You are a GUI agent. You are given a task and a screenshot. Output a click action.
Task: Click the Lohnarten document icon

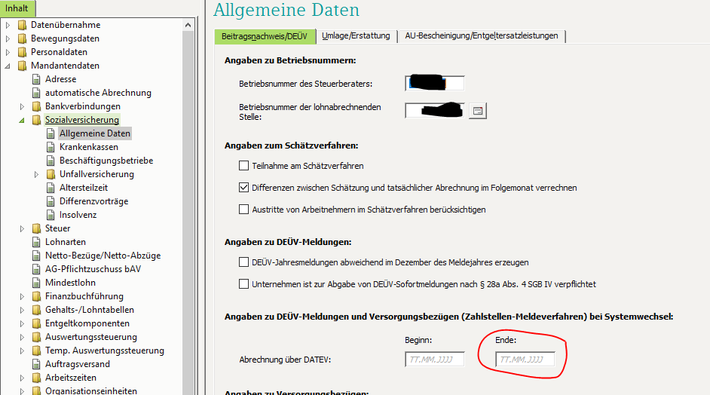point(37,242)
